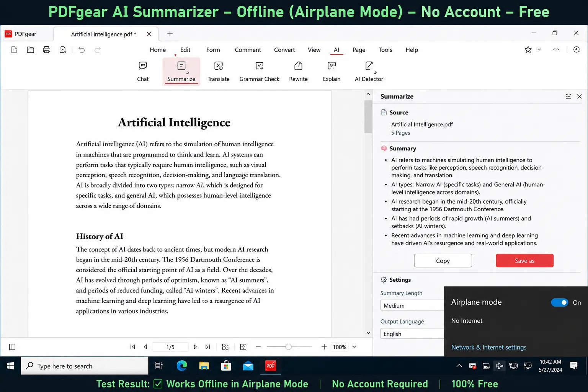Click the redo arrow icon
588x392 pixels.
[98, 49]
